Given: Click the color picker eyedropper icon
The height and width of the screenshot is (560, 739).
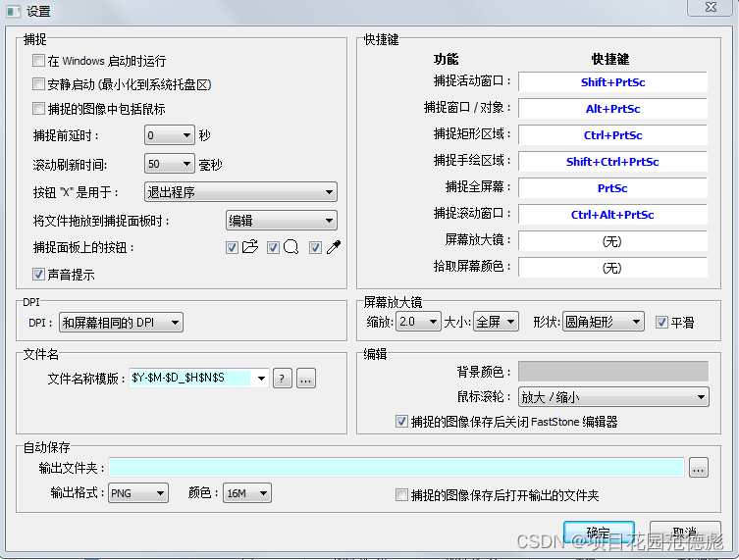Looking at the screenshot, I should click(334, 247).
